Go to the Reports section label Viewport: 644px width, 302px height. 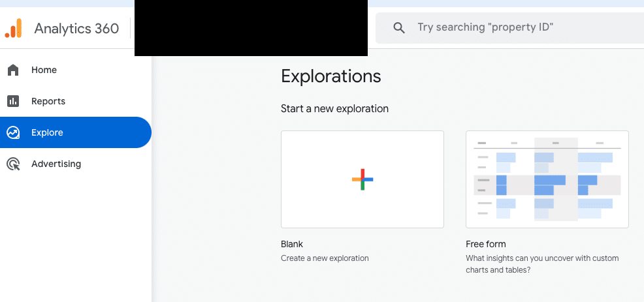[48, 101]
